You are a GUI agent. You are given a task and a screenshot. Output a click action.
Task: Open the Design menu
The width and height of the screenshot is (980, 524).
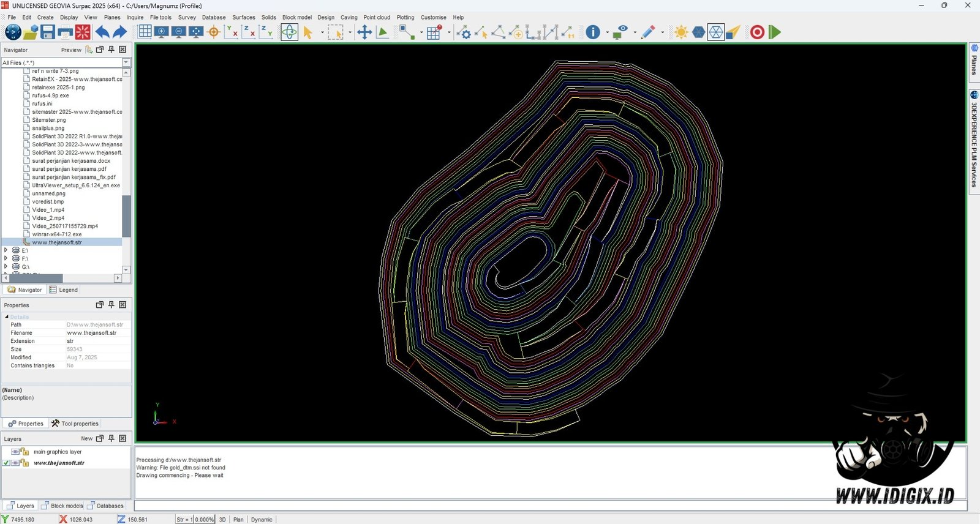click(x=326, y=17)
